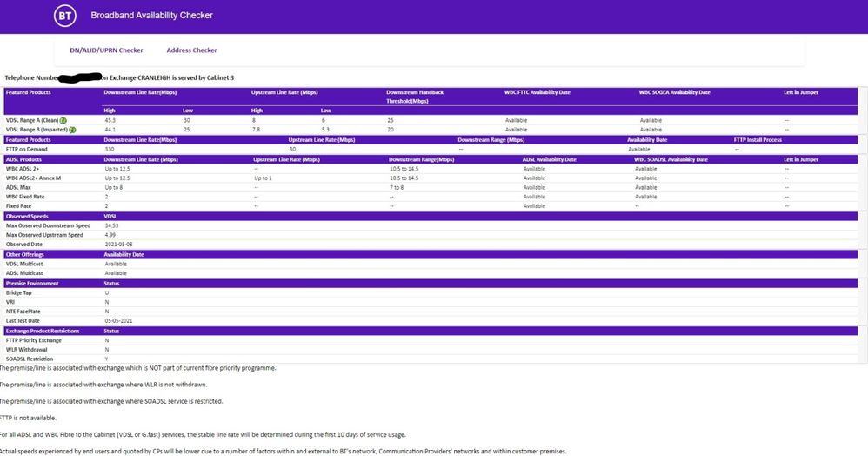
Task: Click the "WBC FTTC Availability Date" column header
Action: 537,92
